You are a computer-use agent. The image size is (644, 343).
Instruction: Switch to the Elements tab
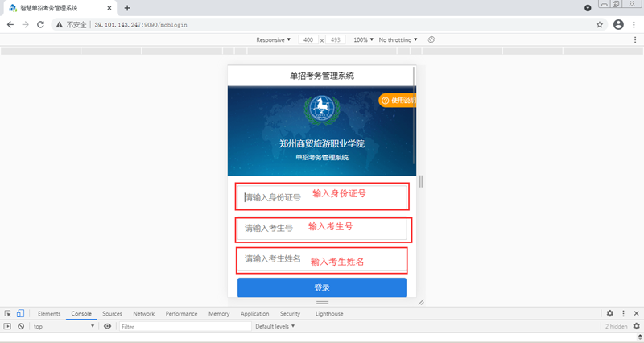(x=49, y=313)
